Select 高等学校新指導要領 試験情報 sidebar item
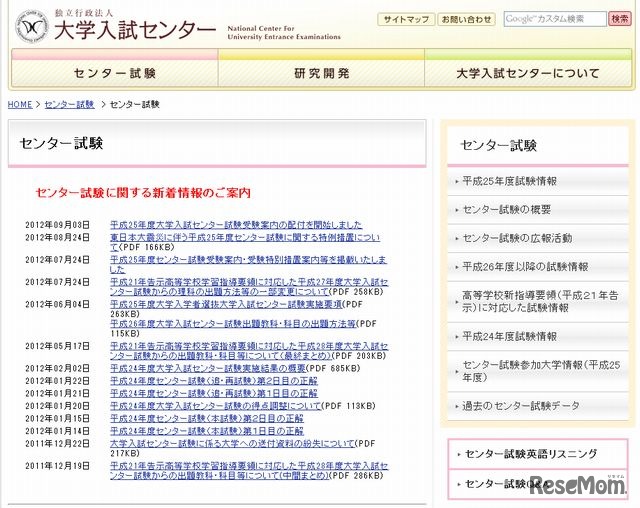 click(x=538, y=302)
